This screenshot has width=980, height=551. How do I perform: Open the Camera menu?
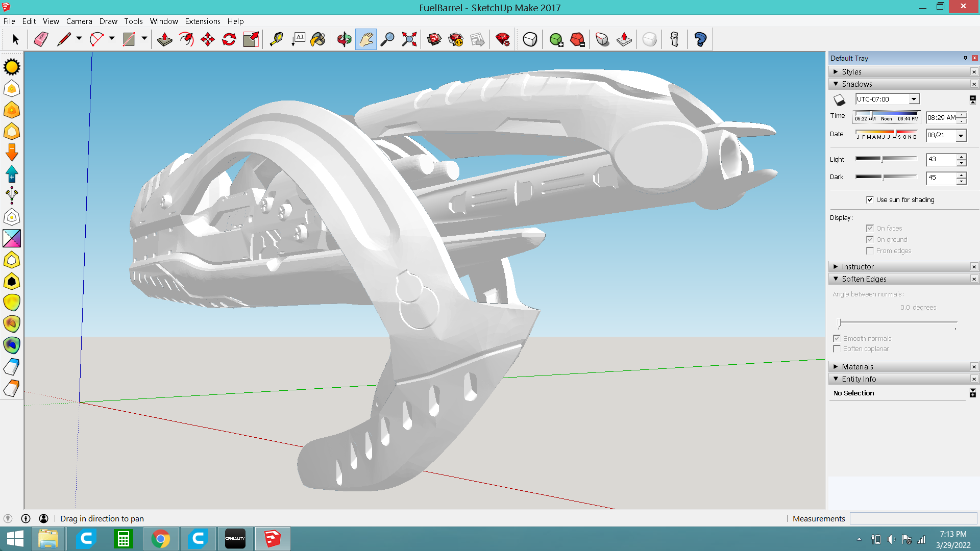(x=79, y=21)
